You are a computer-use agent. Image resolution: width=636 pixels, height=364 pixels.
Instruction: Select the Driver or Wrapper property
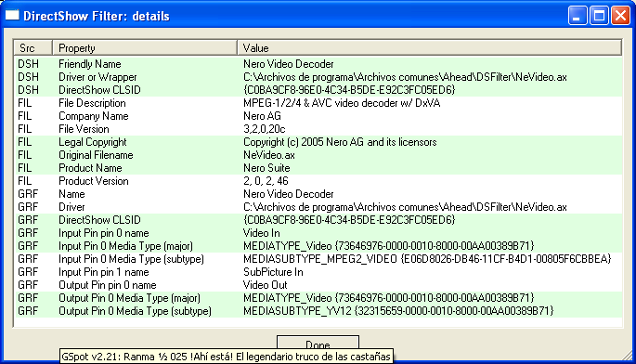click(x=97, y=77)
